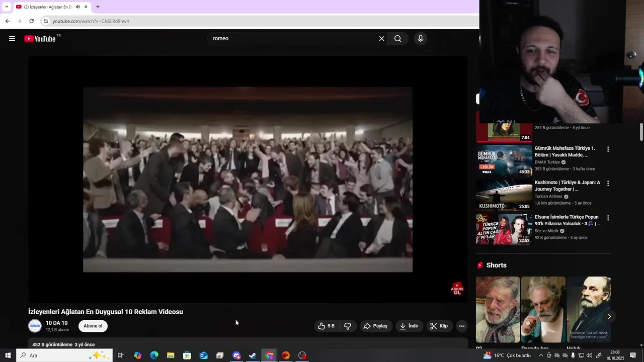Subscribe using the Abone ol button

(93, 326)
